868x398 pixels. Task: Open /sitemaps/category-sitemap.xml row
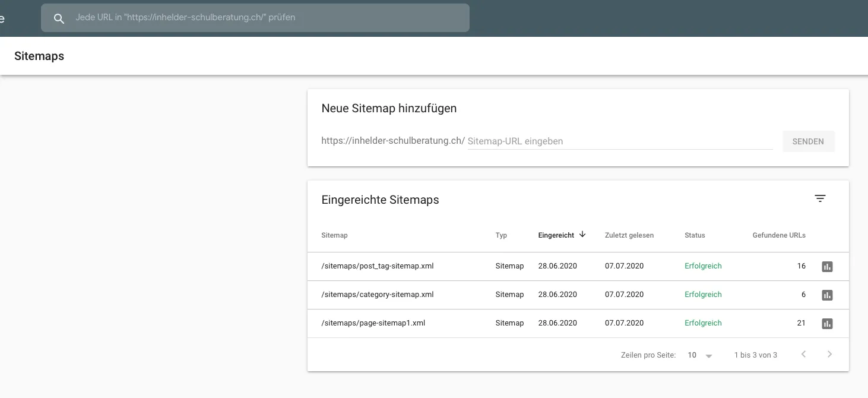(x=578, y=295)
